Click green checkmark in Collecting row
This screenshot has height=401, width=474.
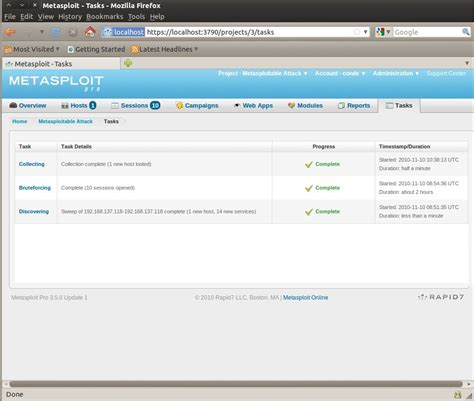click(x=309, y=164)
